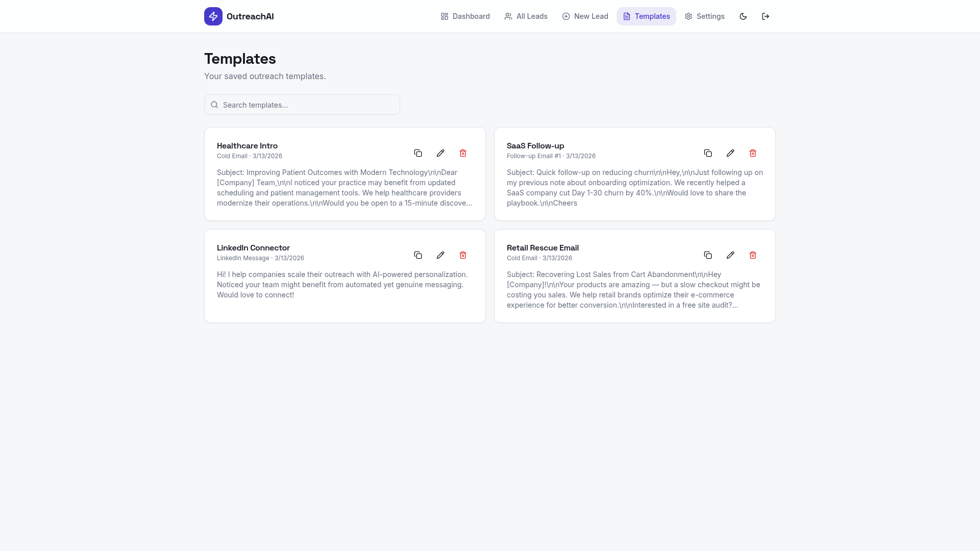Image resolution: width=980 pixels, height=551 pixels.
Task: Copy the Healthcare Intro template
Action: pos(418,153)
